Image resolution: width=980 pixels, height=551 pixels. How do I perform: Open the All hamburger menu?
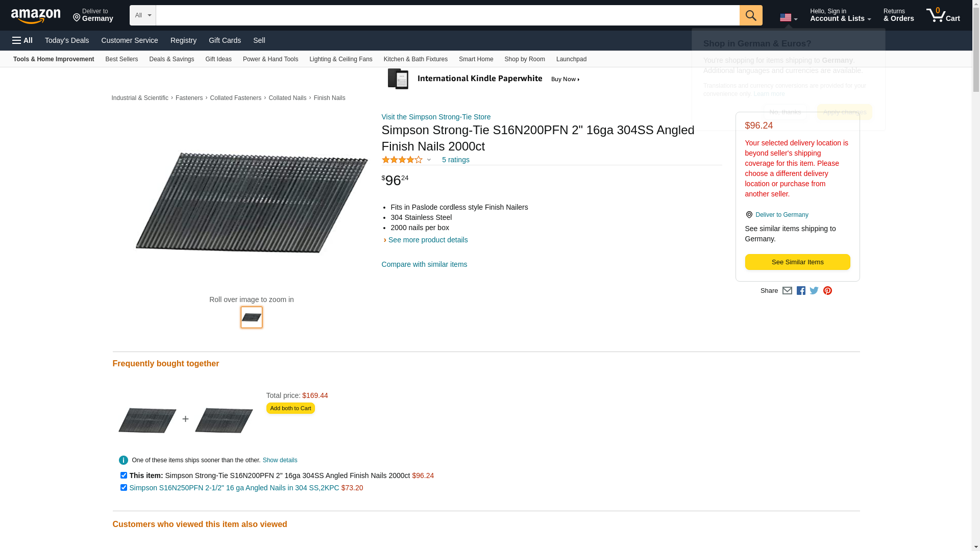point(22,40)
